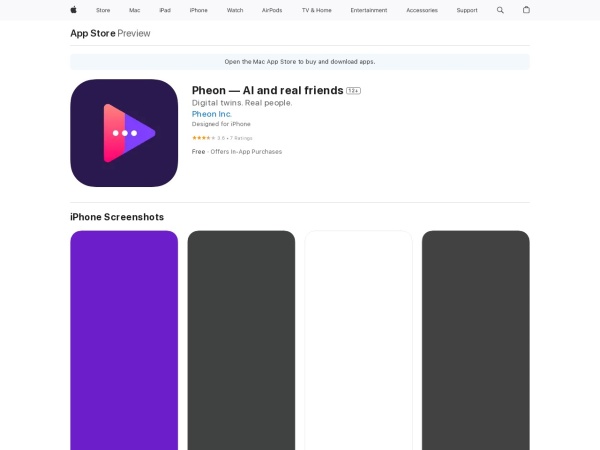
Task: Click the Pheon app icon
Action: [x=124, y=133]
